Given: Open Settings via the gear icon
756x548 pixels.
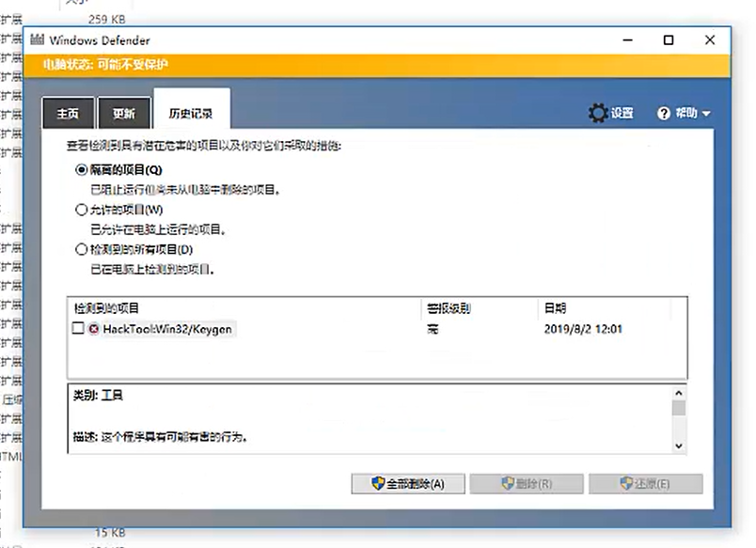Looking at the screenshot, I should click(x=598, y=113).
